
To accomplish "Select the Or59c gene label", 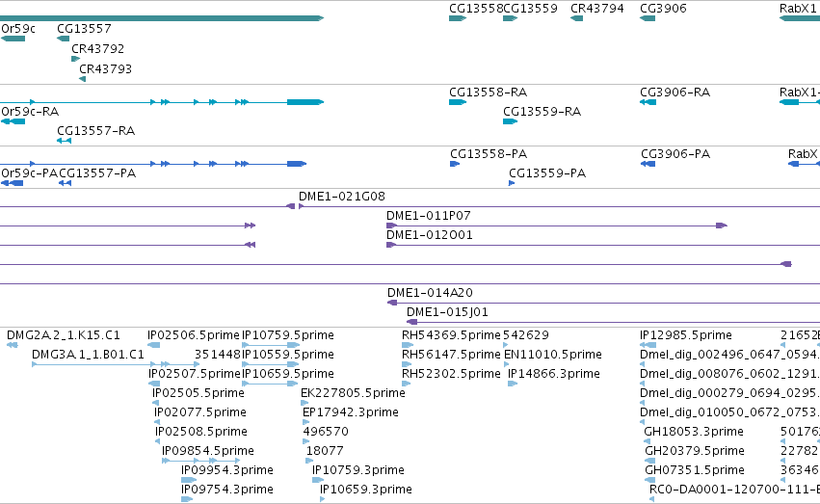I will tap(18, 28).
